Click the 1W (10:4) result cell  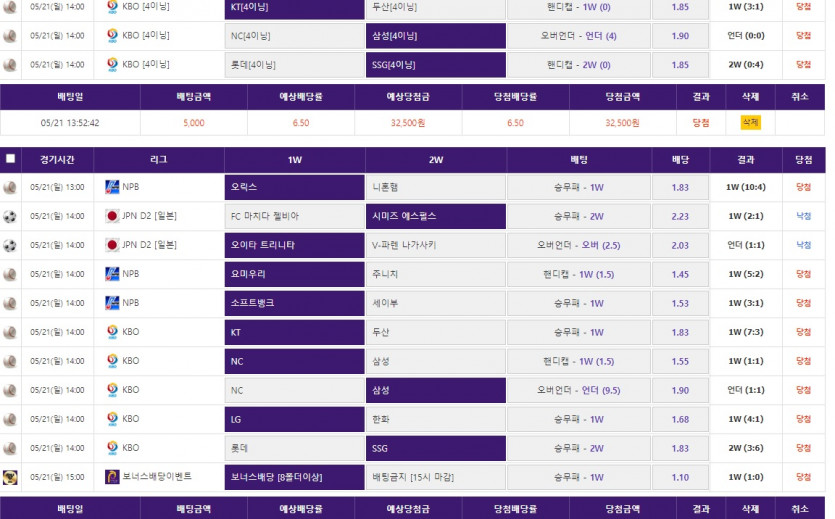click(x=746, y=187)
